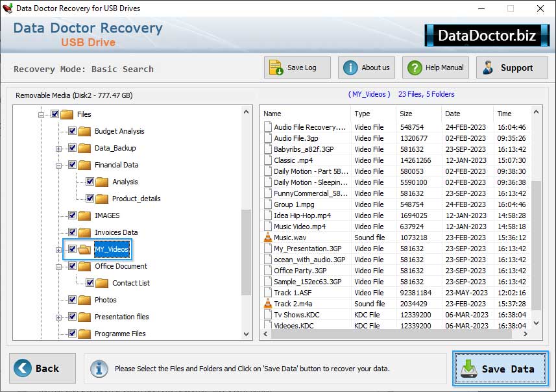This screenshot has width=556, height=392.
Task: Select the Idea Hip-Hop.mp4 file row
Action: click(396, 215)
